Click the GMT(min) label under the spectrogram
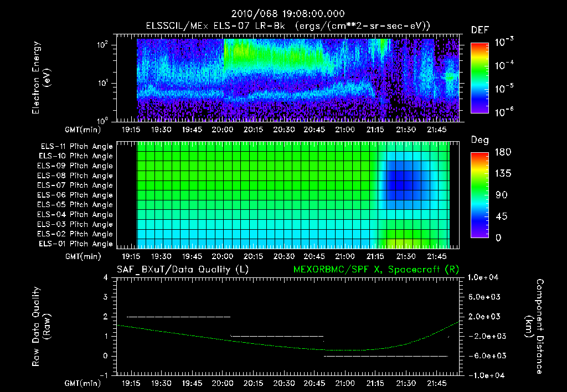 [83, 130]
